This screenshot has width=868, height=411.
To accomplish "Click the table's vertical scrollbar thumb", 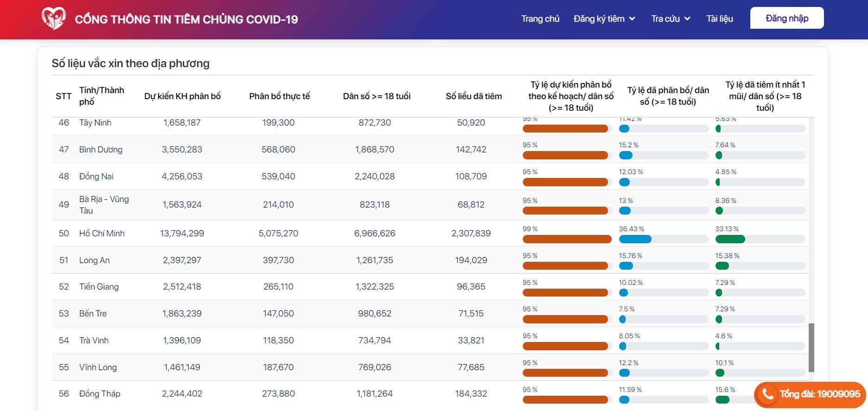I will click(x=811, y=348).
